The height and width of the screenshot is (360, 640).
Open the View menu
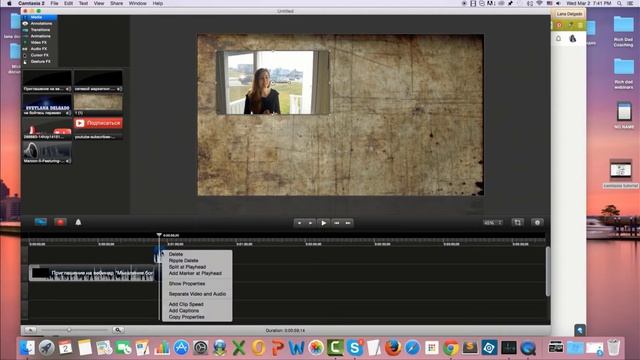click(x=99, y=3)
